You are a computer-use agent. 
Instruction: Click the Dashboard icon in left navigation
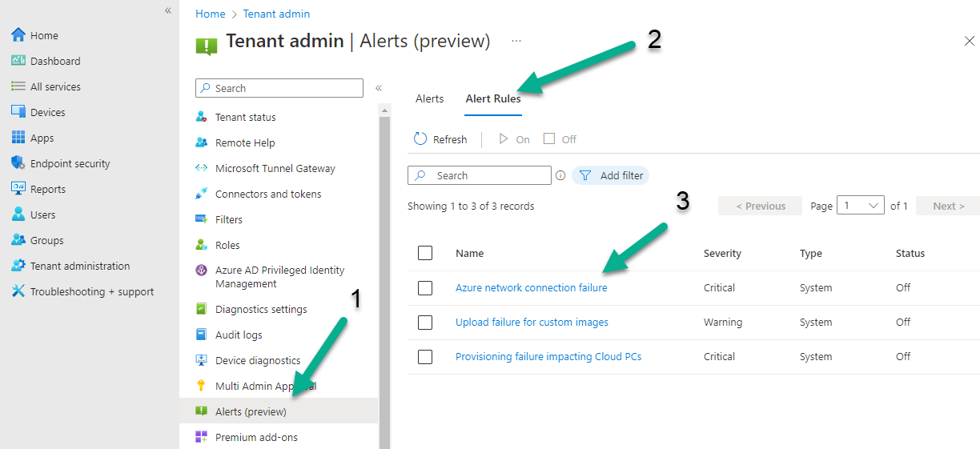(18, 61)
